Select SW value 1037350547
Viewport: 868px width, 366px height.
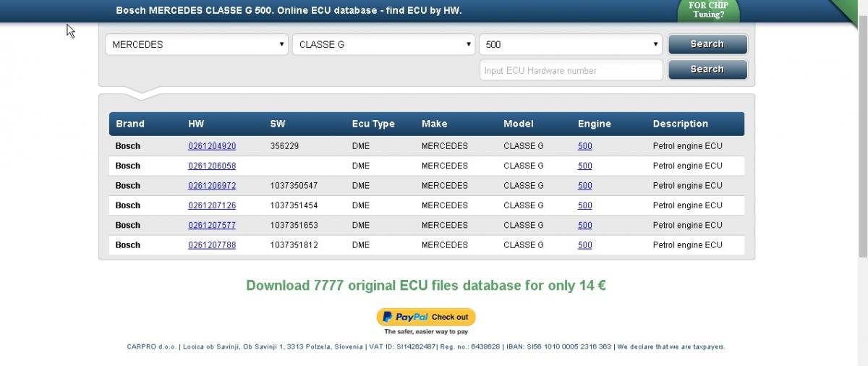(294, 186)
